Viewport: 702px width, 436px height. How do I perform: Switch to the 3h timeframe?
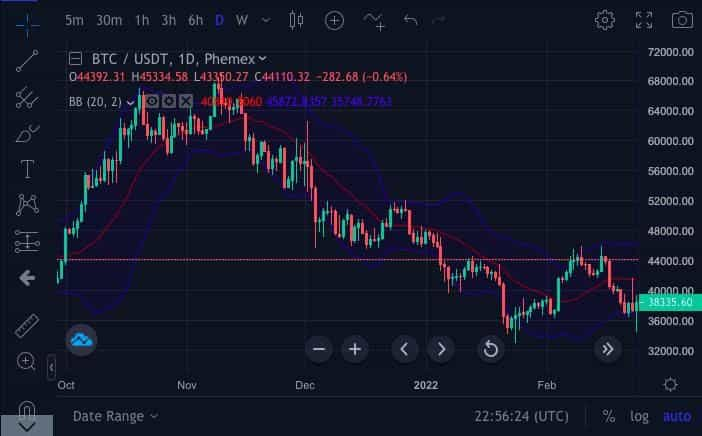(x=168, y=20)
